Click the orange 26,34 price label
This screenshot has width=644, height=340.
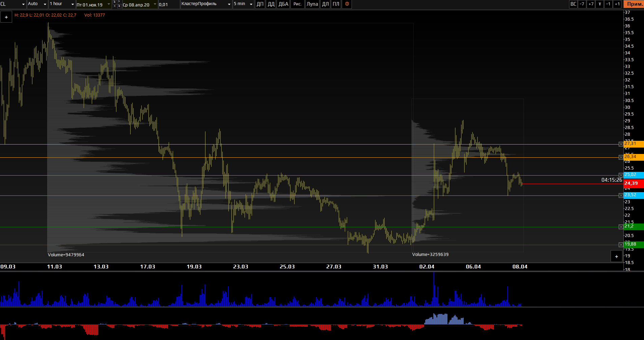634,157
